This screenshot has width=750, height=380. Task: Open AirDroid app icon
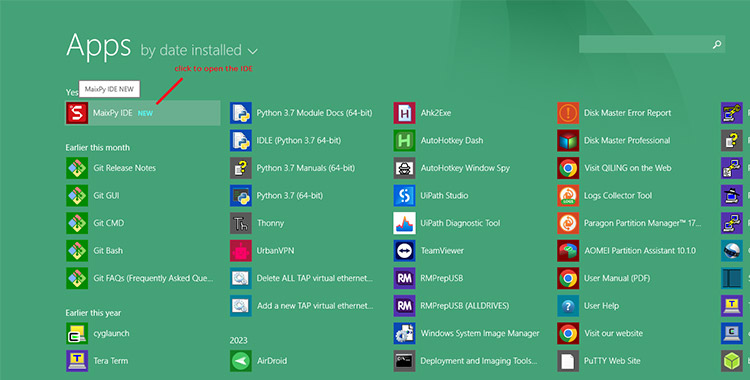coord(241,360)
